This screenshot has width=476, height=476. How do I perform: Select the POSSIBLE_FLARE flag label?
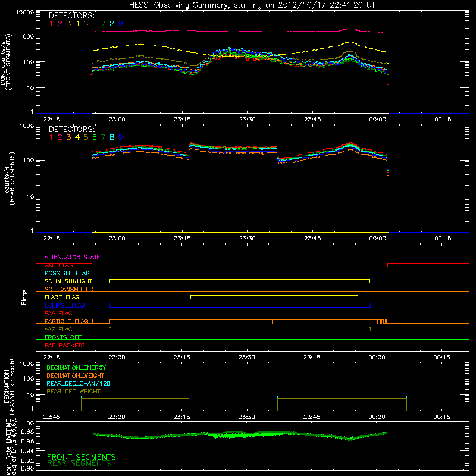(68, 273)
